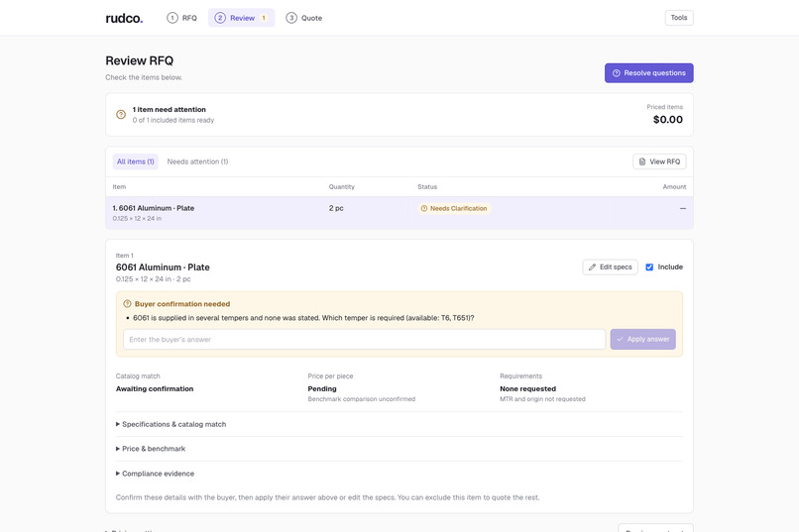Switch to Needs attention (1) tab
Screen dimensions: 799x532
coord(197,161)
